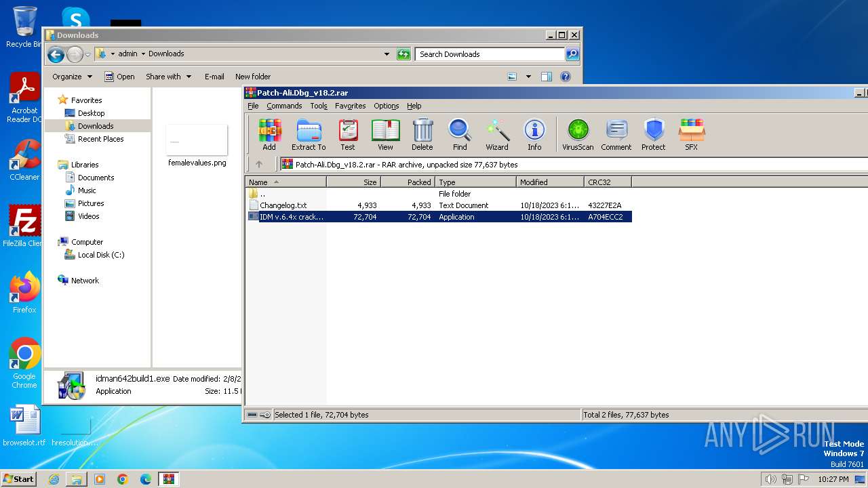Open the Tools menu in WinRAR
The width and height of the screenshot is (868, 488).
pos(319,106)
